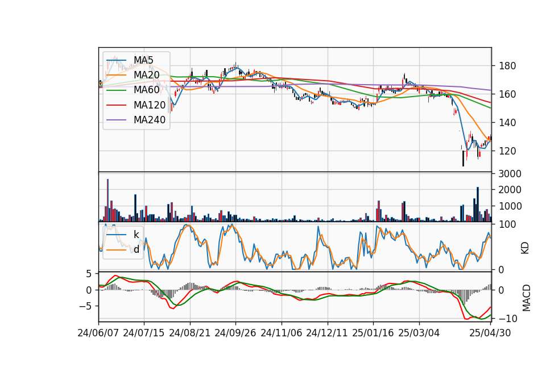Click the lowest black candlestick near 110
The height and width of the screenshot is (392, 546).
[x=463, y=159]
